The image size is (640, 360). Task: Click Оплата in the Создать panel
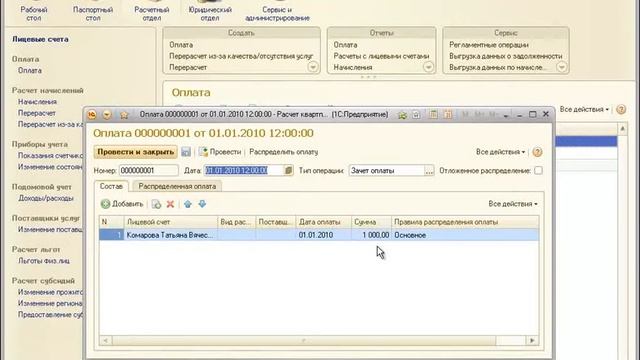181,45
